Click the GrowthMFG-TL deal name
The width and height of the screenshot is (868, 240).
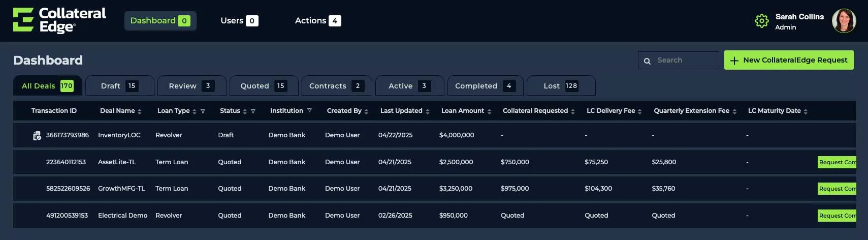pos(121,189)
